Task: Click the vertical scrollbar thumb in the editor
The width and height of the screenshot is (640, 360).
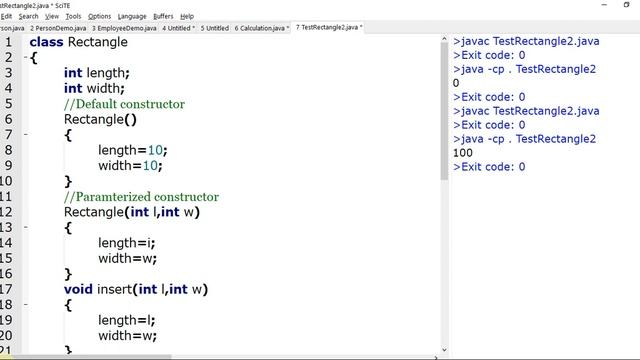Action: (x=444, y=111)
